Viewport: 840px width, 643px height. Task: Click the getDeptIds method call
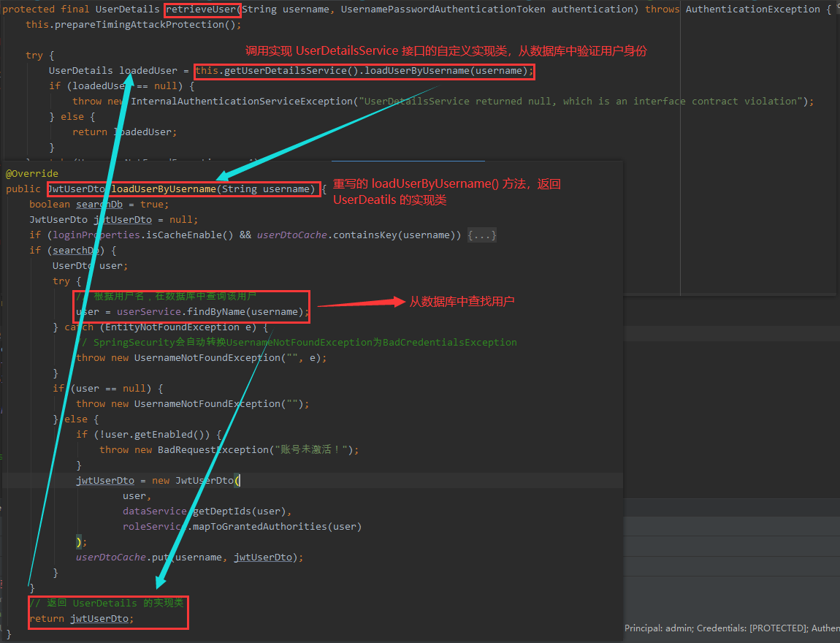[x=221, y=511]
